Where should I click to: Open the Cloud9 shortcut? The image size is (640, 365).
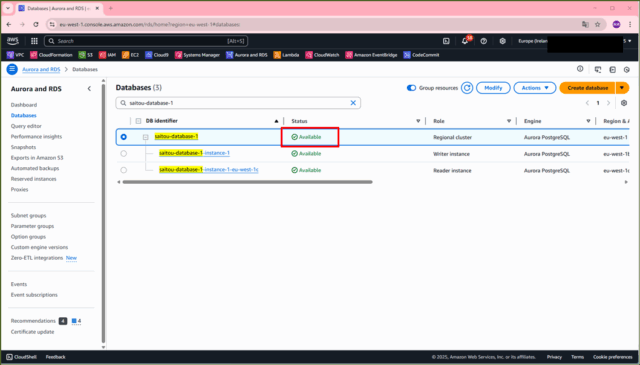tap(157, 55)
